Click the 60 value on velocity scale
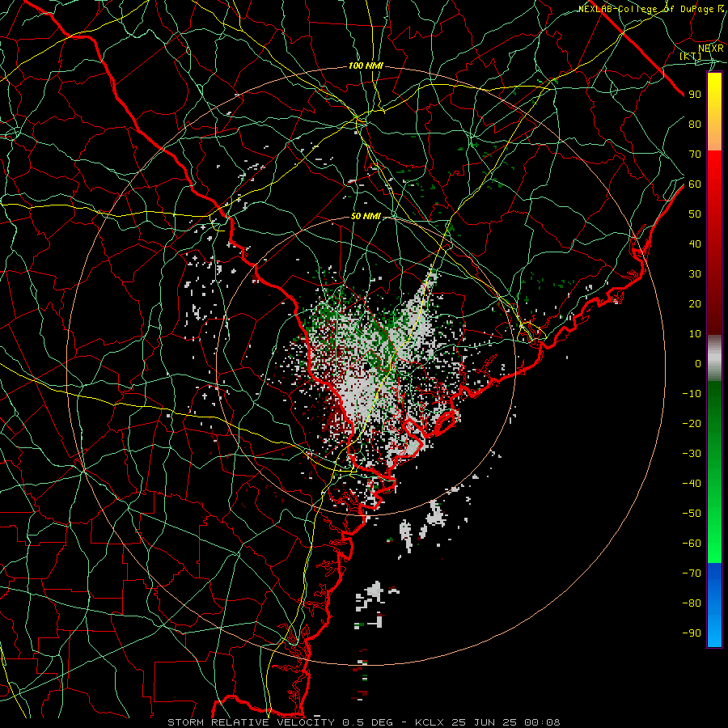The image size is (728, 728). [x=695, y=184]
